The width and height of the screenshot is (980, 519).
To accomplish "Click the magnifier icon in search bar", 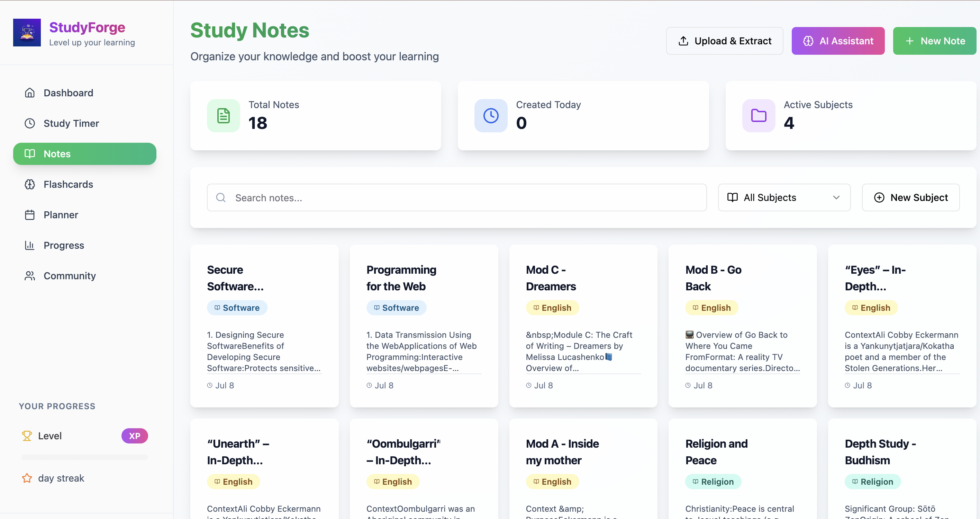I will pyautogui.click(x=221, y=197).
